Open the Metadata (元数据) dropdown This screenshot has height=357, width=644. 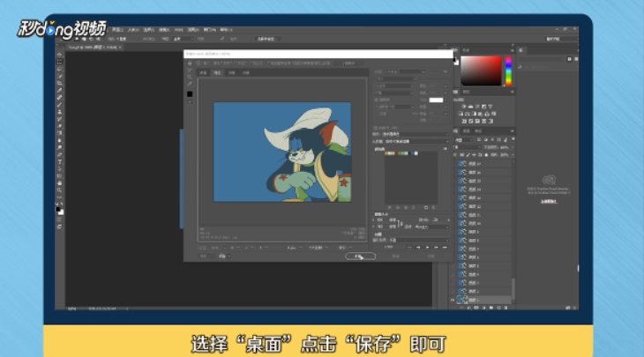tap(417, 142)
